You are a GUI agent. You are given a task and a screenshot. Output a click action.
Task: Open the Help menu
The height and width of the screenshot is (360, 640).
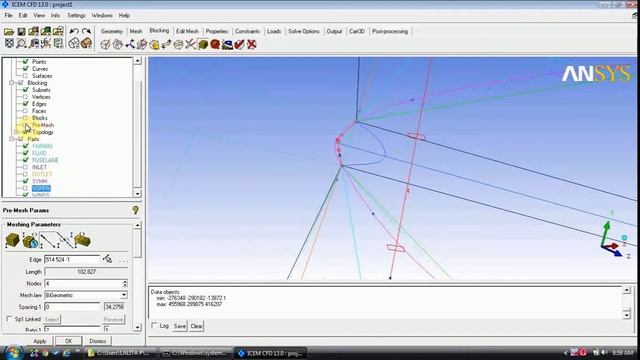pyautogui.click(x=124, y=16)
